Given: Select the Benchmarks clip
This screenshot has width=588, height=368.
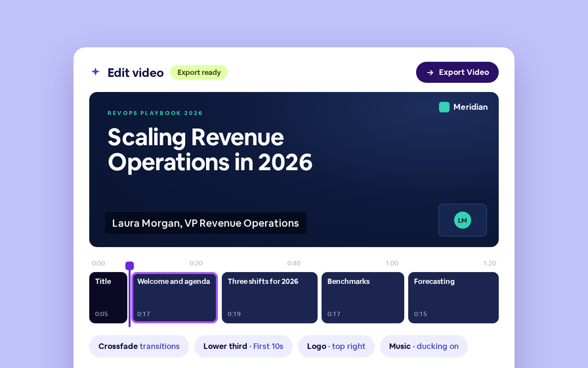Looking at the screenshot, I should coord(363,298).
